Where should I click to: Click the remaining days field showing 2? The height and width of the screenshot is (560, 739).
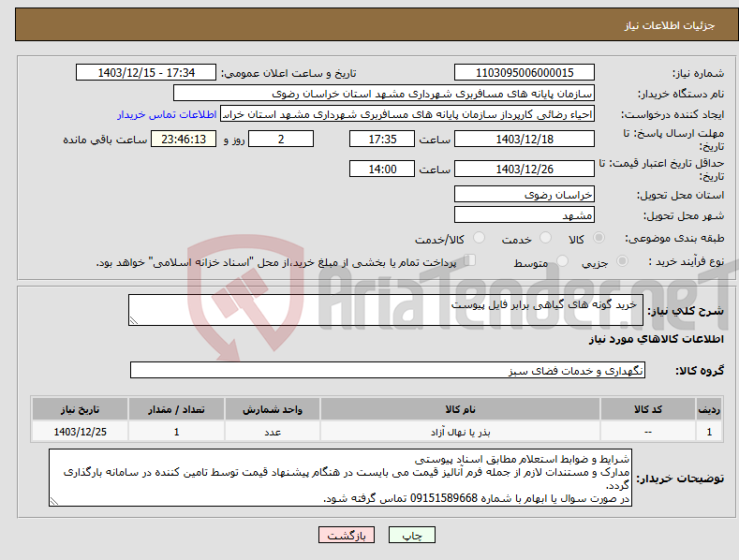pos(281,139)
